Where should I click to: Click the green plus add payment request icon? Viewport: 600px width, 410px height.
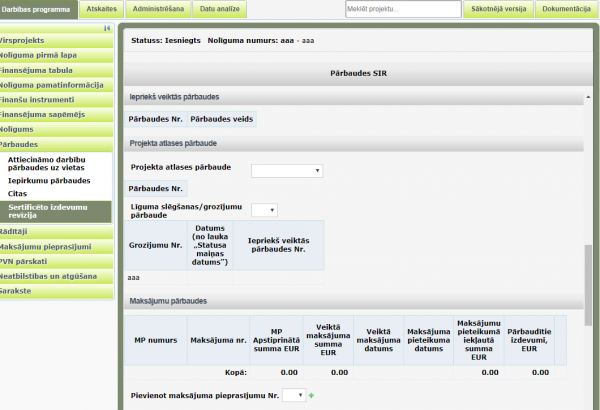[x=311, y=396]
